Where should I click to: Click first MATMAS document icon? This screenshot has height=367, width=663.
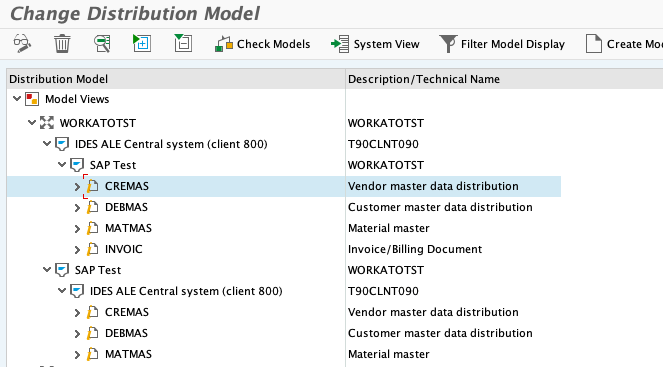[92, 228]
